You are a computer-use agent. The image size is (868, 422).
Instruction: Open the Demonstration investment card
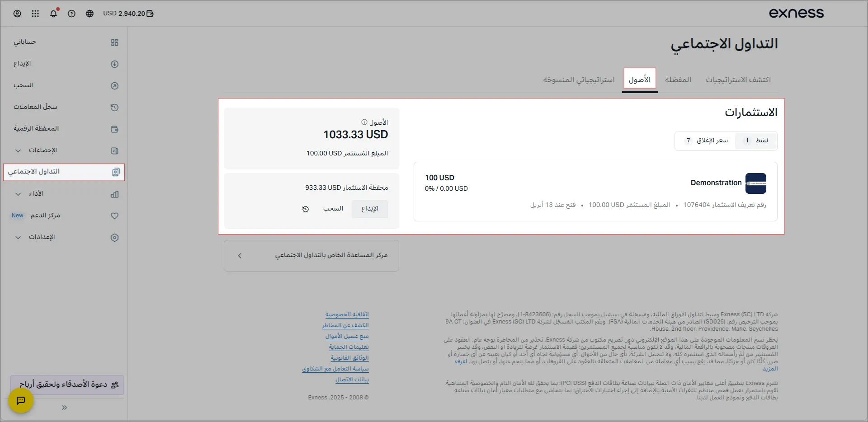coord(595,192)
